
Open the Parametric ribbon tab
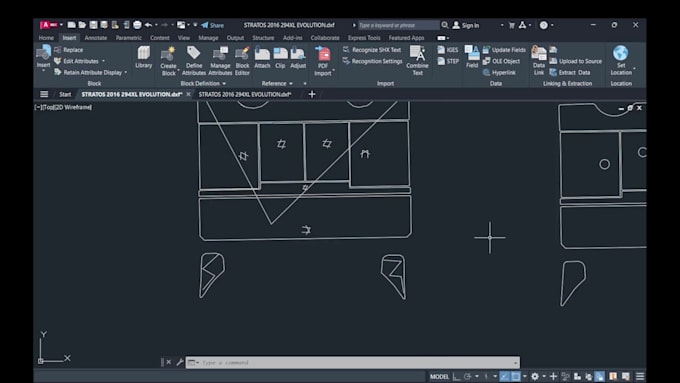pos(128,38)
